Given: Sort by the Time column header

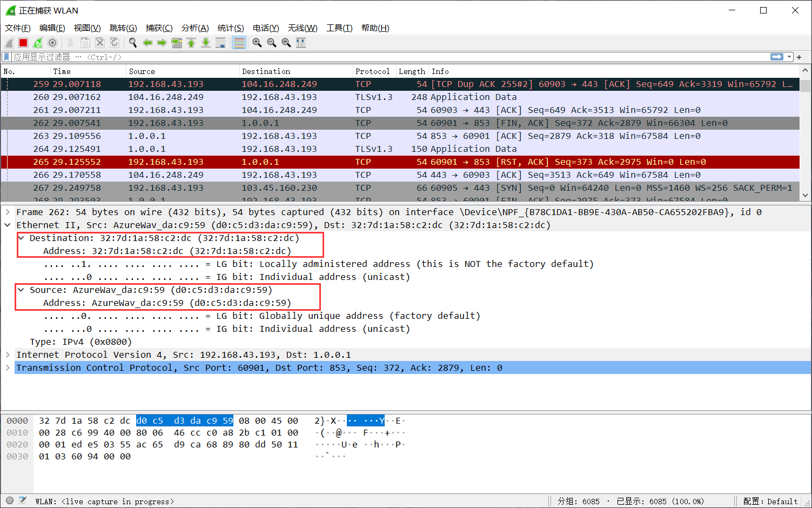Looking at the screenshot, I should (x=88, y=71).
